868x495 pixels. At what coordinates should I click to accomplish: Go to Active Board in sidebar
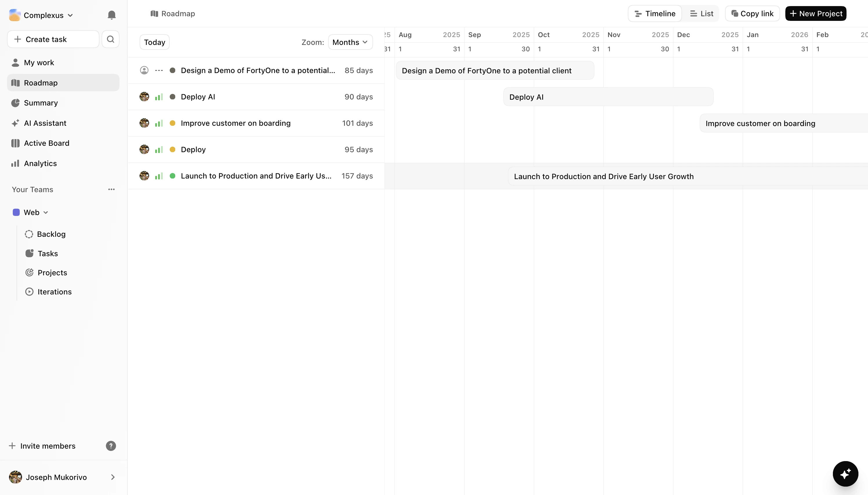pos(47,143)
